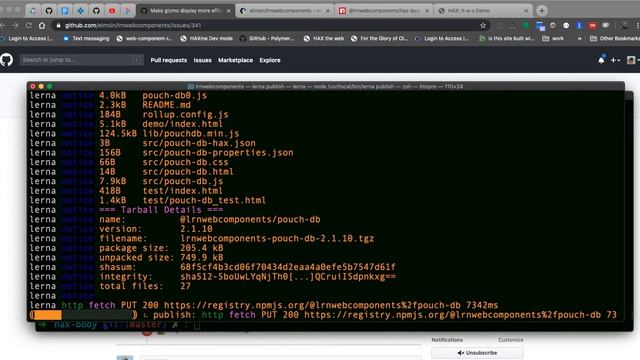Click 'src/pouch-db-properties.json' in terminal output
This screenshot has width=640, height=360.
point(218,153)
